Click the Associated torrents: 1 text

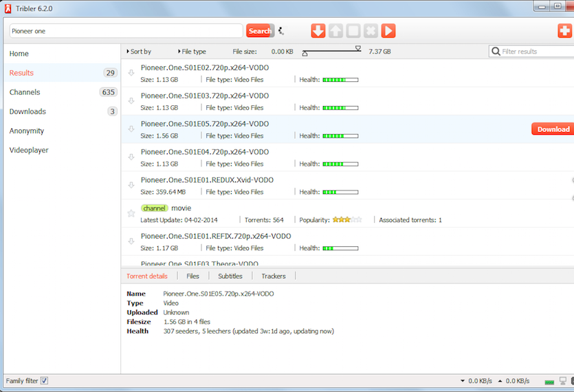(x=410, y=220)
